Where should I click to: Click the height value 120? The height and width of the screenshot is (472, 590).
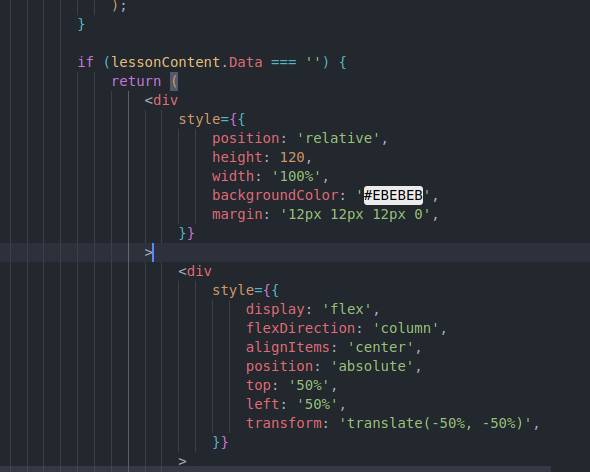(x=292, y=157)
